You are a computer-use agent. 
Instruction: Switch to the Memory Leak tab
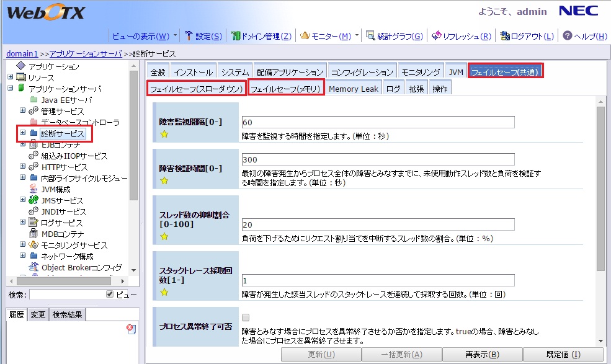pyautogui.click(x=353, y=89)
